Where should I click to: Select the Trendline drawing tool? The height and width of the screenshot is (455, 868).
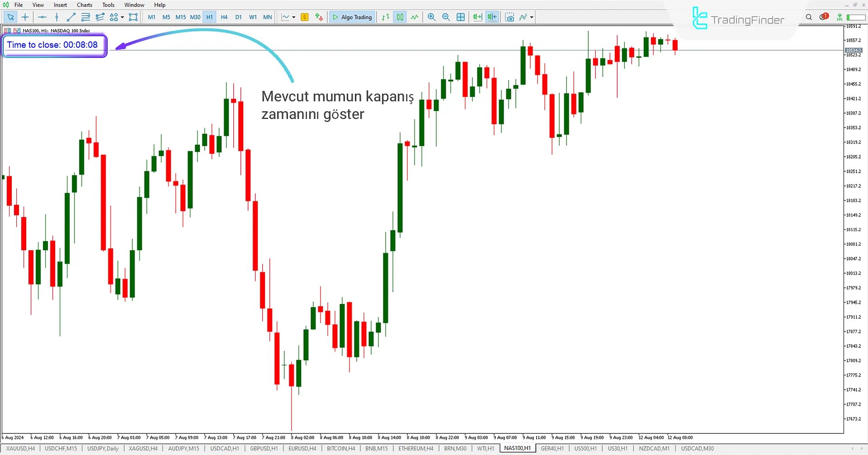point(71,17)
